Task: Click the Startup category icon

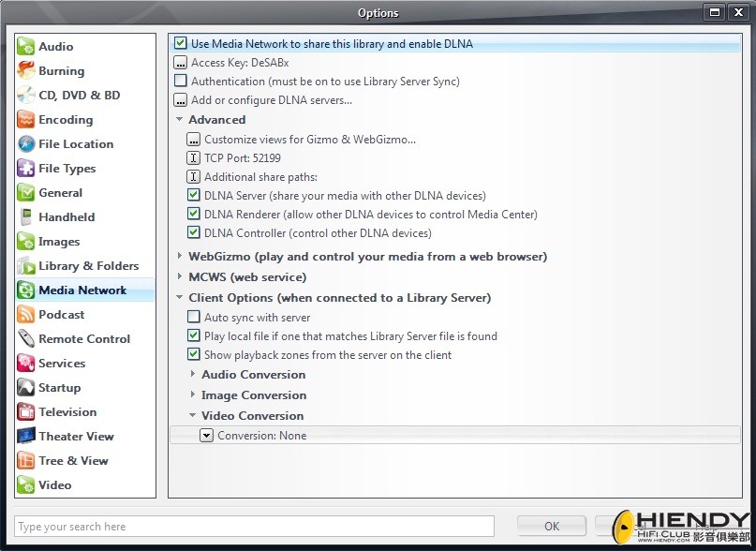Action: pyautogui.click(x=26, y=387)
